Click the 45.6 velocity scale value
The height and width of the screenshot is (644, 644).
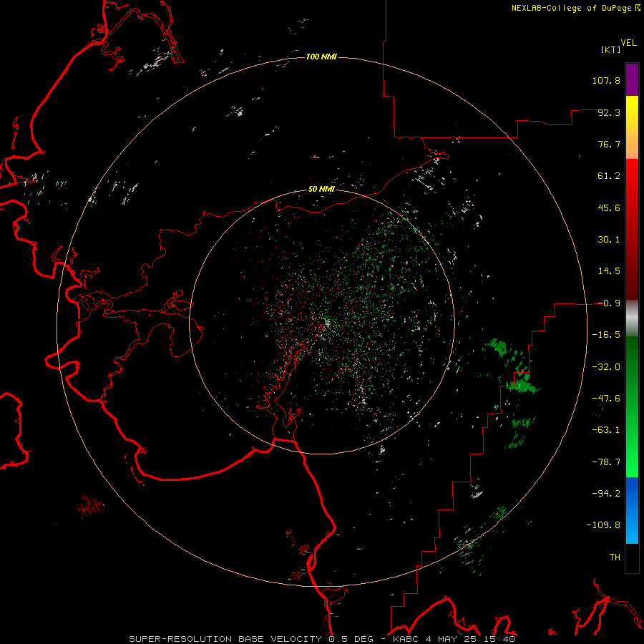[609, 208]
